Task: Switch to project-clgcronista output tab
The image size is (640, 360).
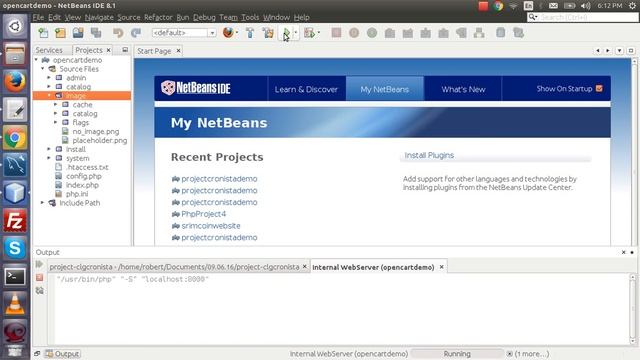Action: [x=174, y=267]
